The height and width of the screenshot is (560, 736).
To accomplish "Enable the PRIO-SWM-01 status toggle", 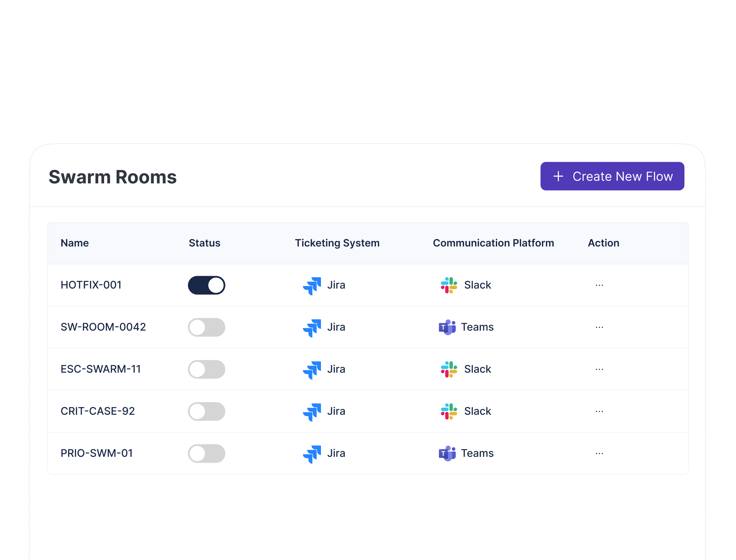I will (x=206, y=453).
